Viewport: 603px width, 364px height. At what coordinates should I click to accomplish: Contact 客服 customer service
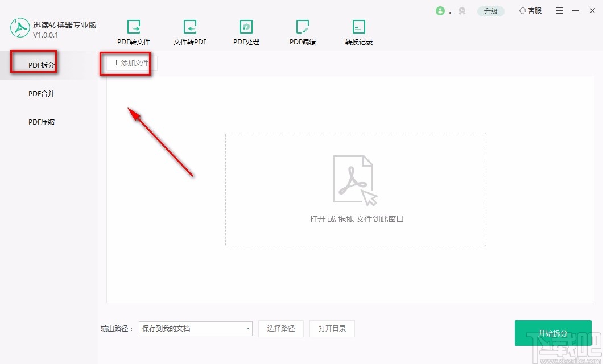click(530, 10)
